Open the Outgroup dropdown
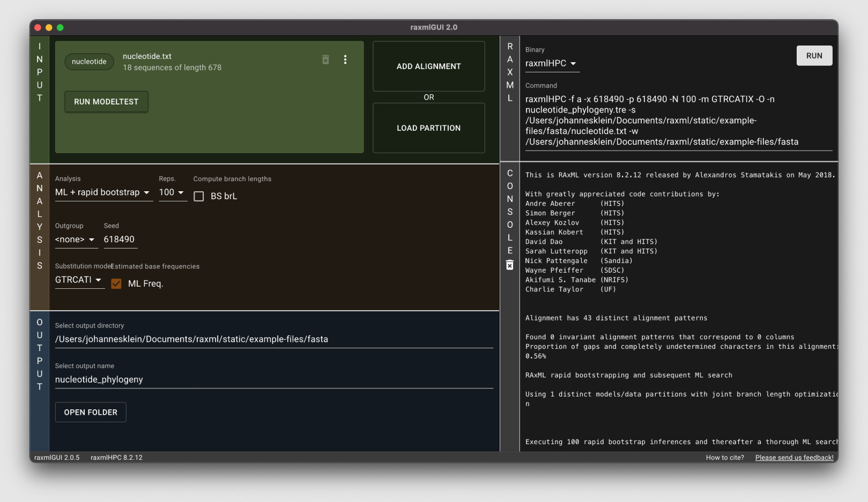This screenshot has width=868, height=502. click(76, 239)
